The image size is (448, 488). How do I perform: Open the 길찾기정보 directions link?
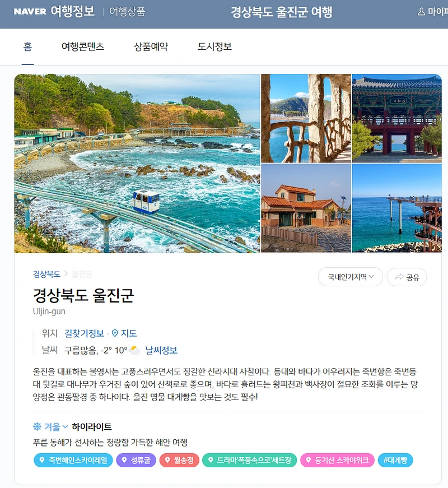click(85, 333)
